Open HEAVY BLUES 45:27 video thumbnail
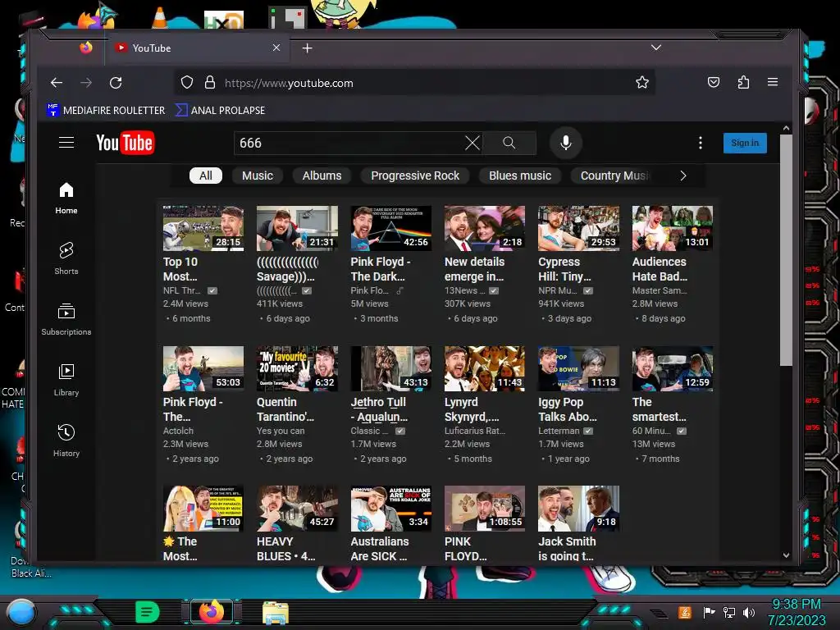 point(297,509)
